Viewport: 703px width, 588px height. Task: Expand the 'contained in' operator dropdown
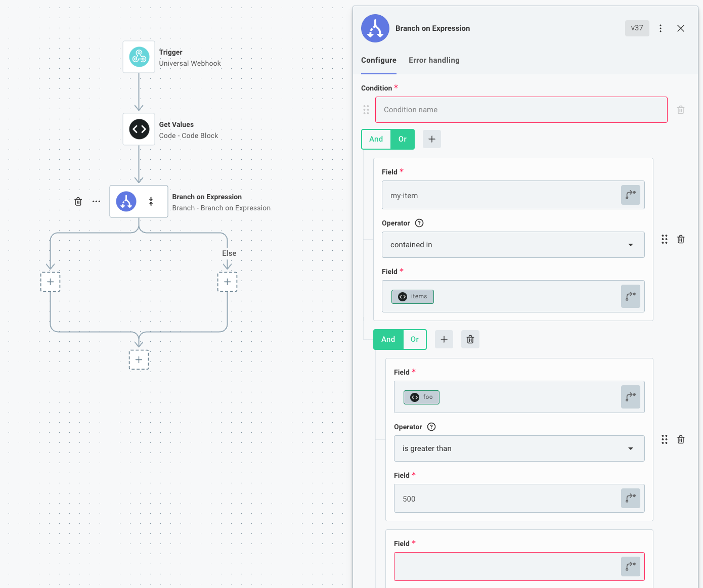point(513,245)
